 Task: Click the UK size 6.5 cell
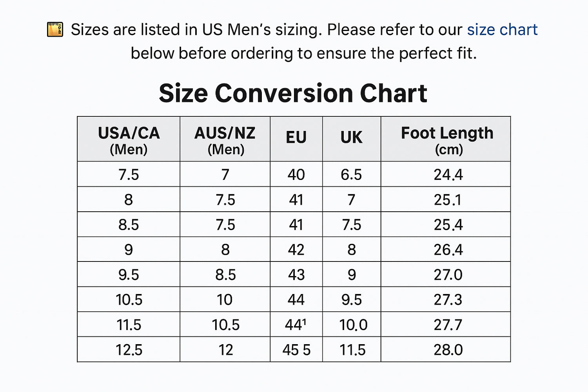(x=351, y=175)
